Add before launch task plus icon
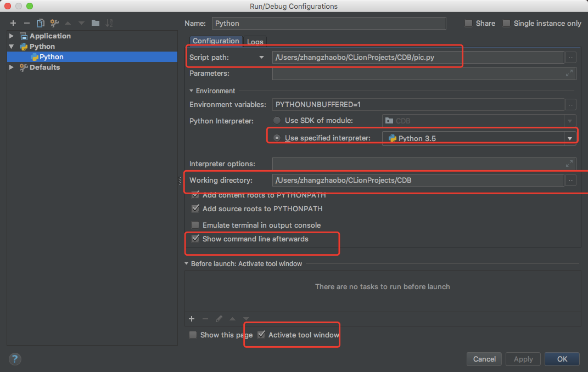588x372 pixels. (192, 319)
